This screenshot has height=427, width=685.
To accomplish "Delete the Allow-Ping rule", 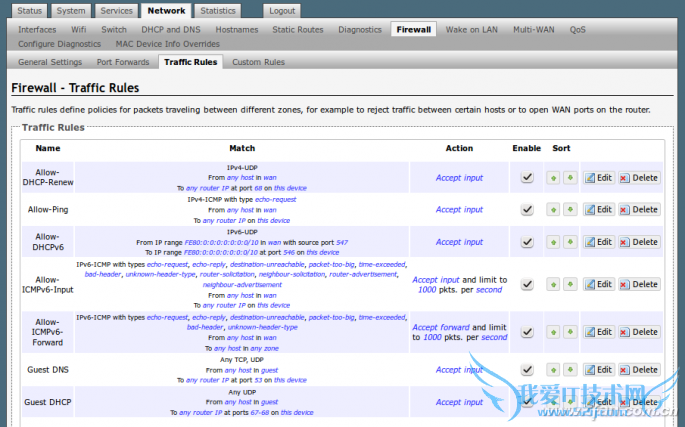I will [x=638, y=210].
